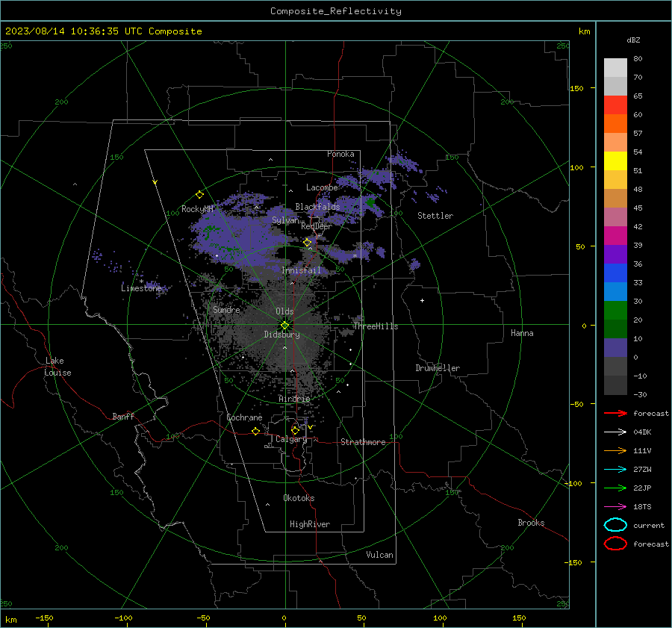This screenshot has width=672, height=628.
Task: Click the Innisfail city label
Action: [301, 270]
